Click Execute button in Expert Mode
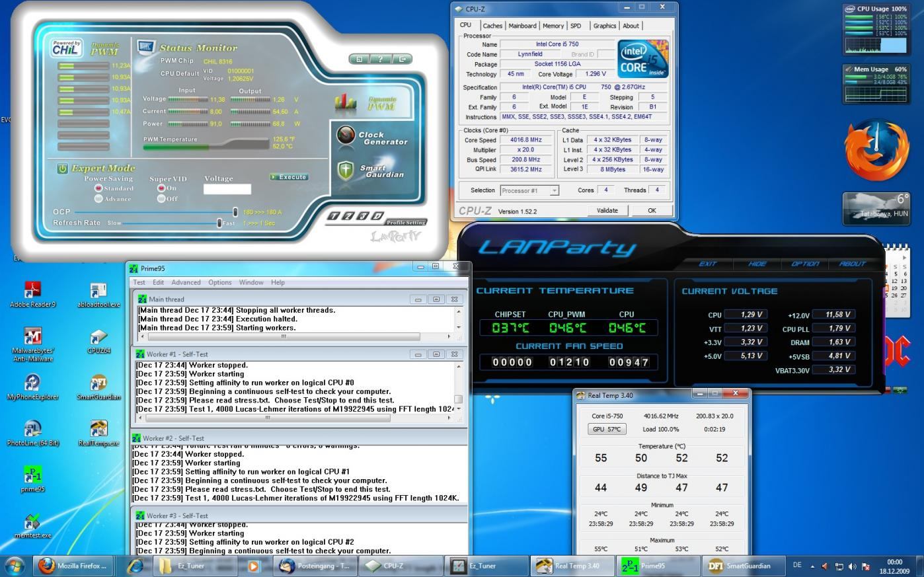The width and height of the screenshot is (924, 577). click(x=289, y=177)
